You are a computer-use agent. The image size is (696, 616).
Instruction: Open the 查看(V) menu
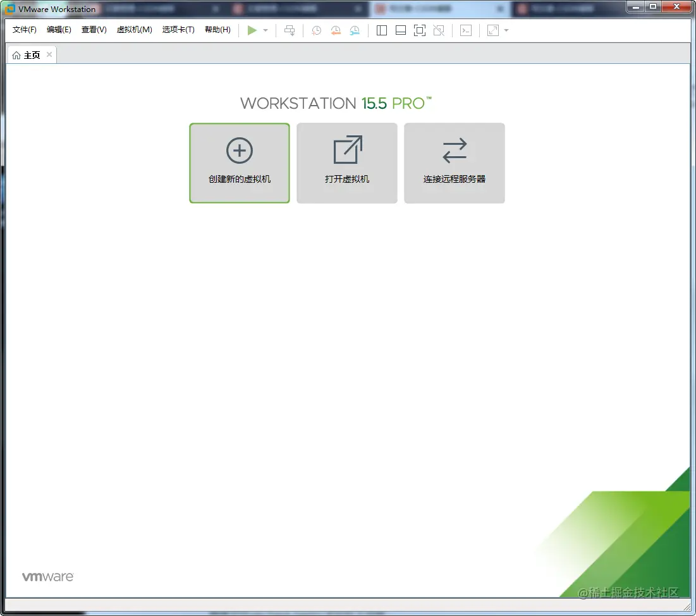click(x=94, y=30)
